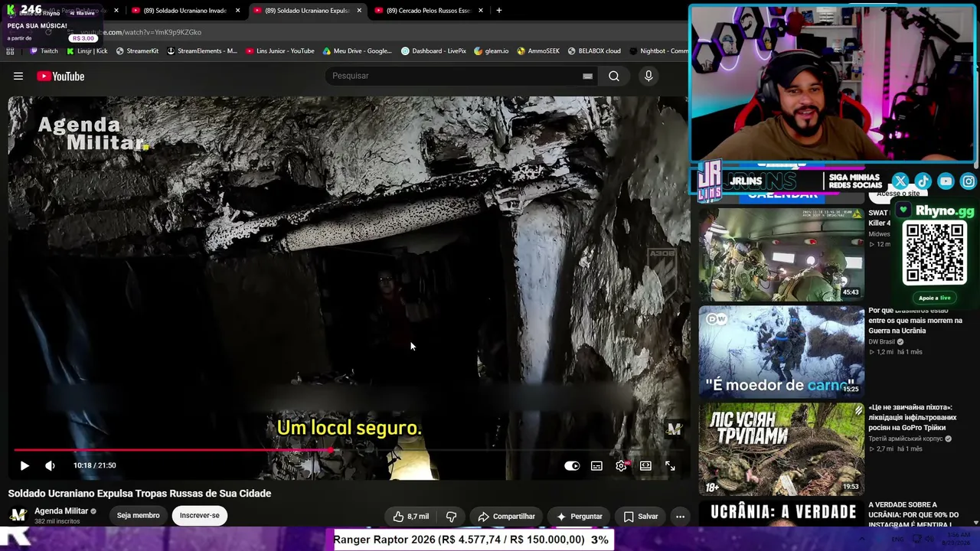This screenshot has height=551, width=980.
Task: Open the on-screen keyboard in search box
Action: 587,76
